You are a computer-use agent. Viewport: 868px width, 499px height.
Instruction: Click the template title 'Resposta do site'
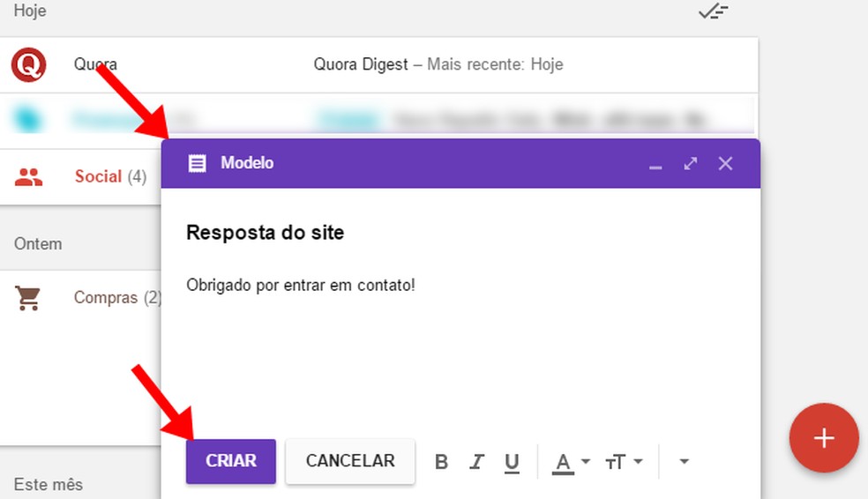(x=266, y=234)
